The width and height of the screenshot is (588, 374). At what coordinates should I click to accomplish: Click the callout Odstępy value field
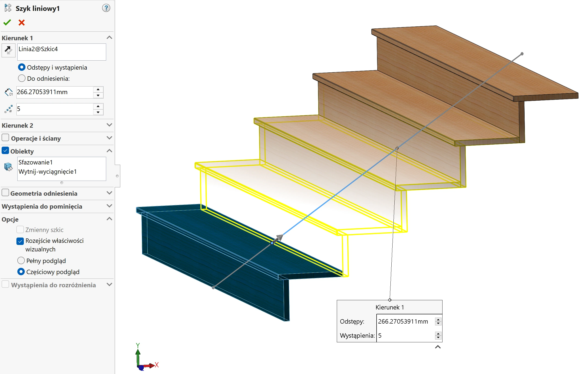(x=406, y=321)
